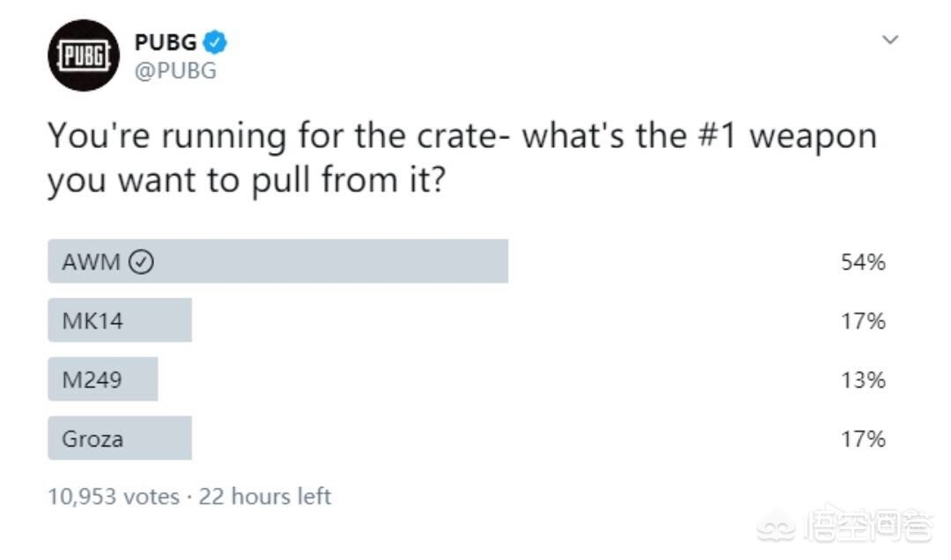Click the checkmark icon beside AWM
Screen dimensions: 951x560
(141, 262)
